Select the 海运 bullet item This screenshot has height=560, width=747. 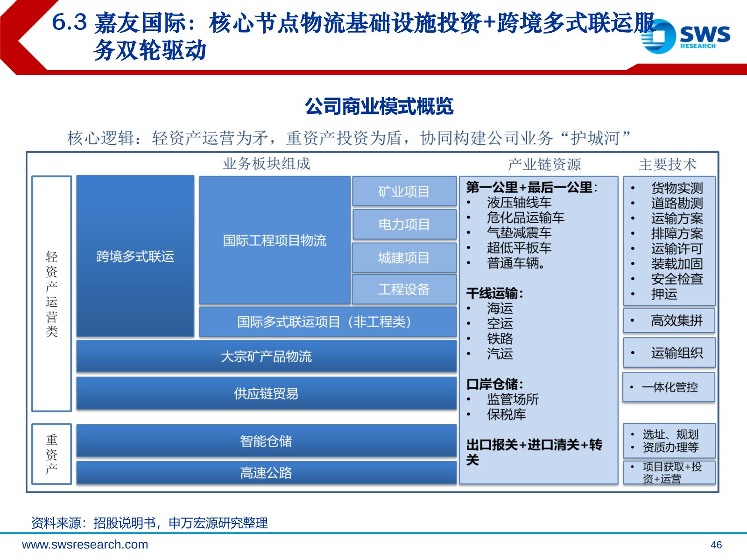[500, 308]
